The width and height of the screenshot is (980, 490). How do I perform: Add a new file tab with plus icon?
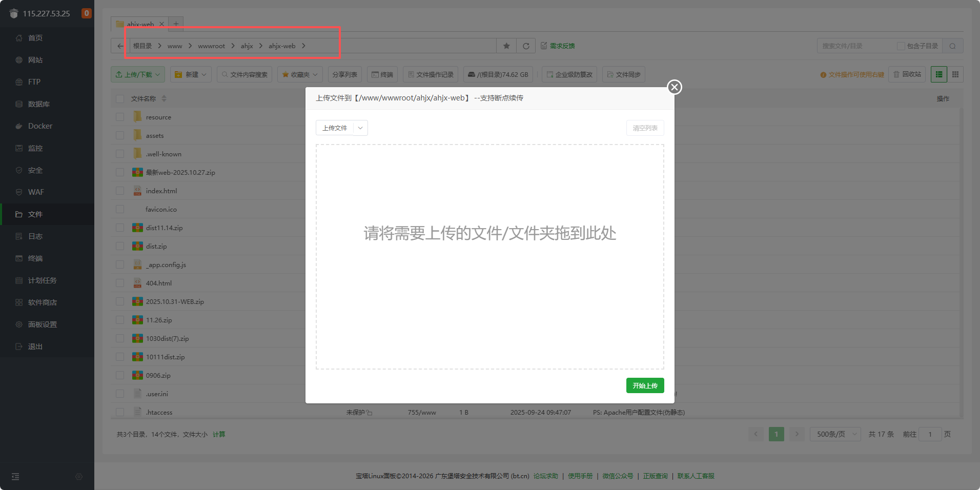click(176, 24)
